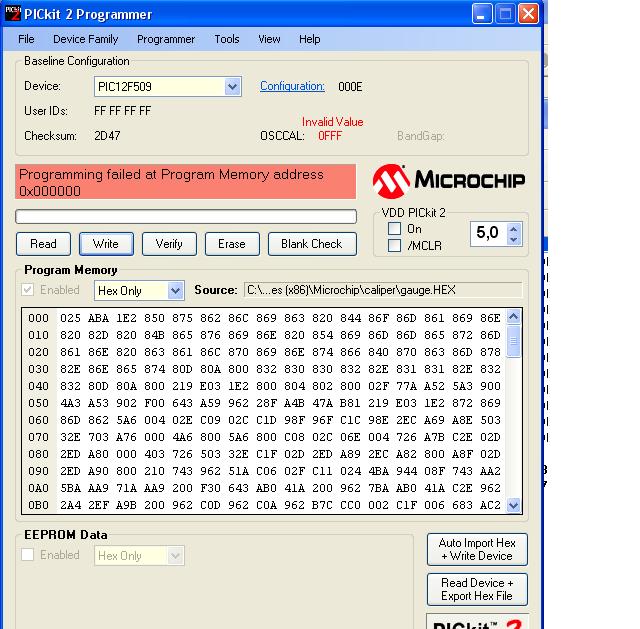The height and width of the screenshot is (629, 640).
Task: Select memory cell F00 in row 050
Action: point(154,403)
